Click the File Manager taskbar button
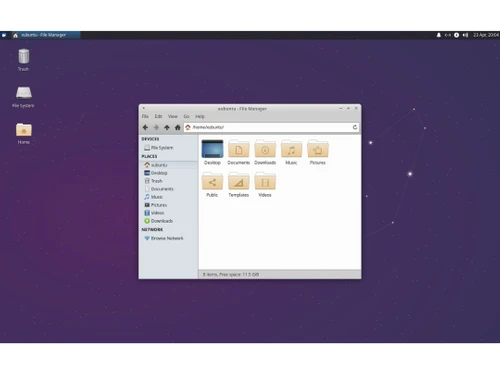This screenshot has width=500, height=375. pyautogui.click(x=46, y=35)
